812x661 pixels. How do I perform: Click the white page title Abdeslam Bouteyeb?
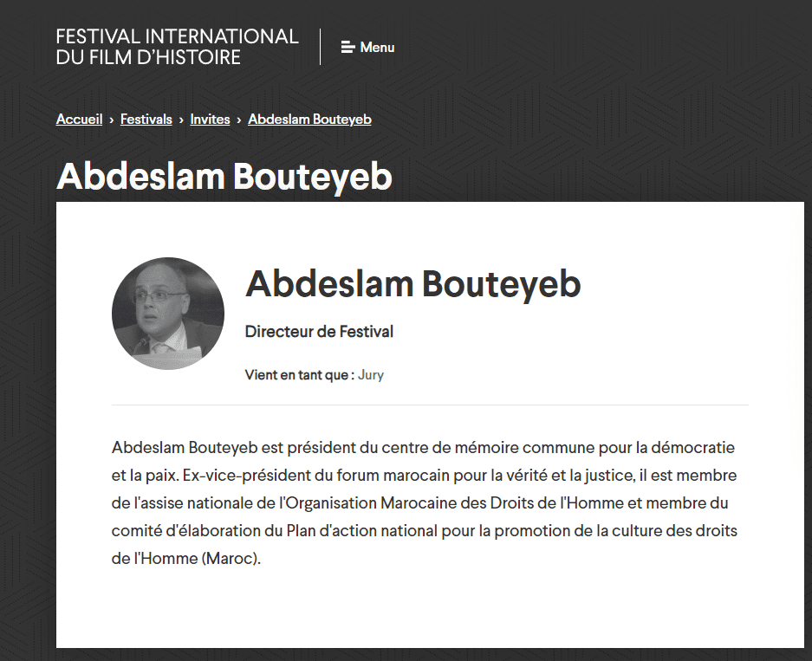224,177
